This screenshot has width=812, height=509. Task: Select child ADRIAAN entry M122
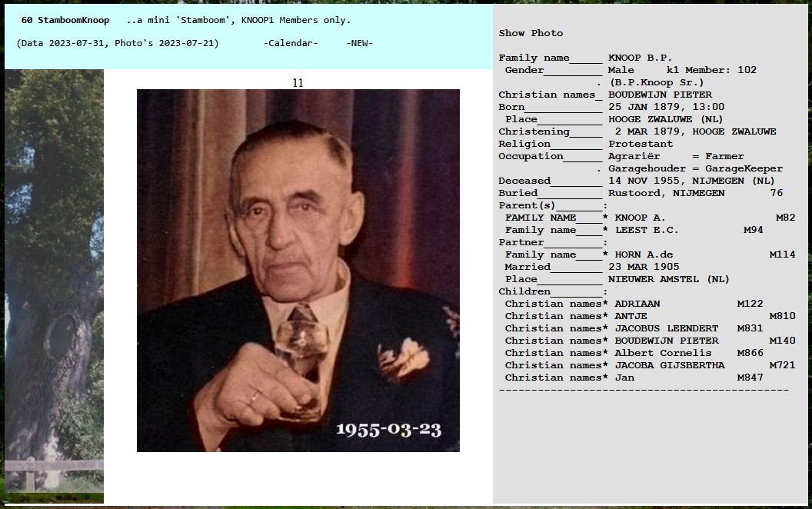tap(637, 304)
